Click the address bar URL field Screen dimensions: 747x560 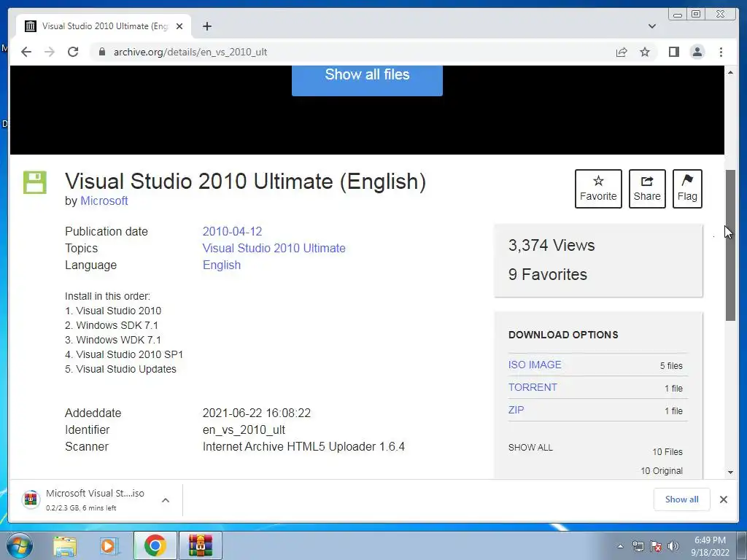pos(352,52)
